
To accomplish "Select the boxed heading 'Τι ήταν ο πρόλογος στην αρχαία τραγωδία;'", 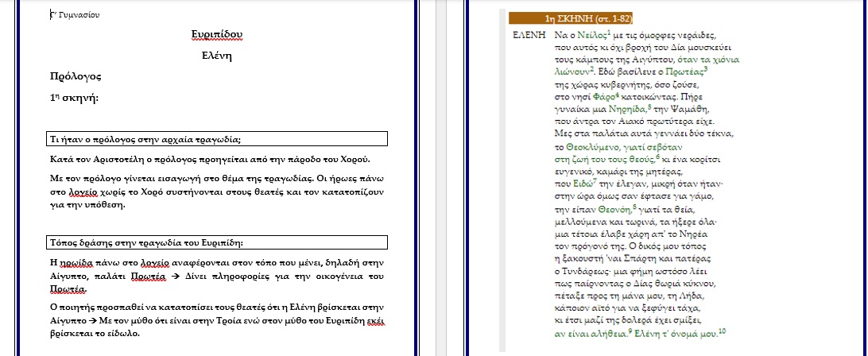I will click(x=217, y=138).
